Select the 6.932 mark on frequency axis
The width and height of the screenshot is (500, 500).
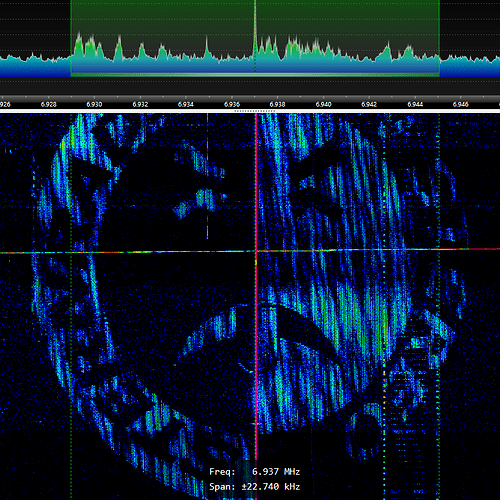[140, 104]
